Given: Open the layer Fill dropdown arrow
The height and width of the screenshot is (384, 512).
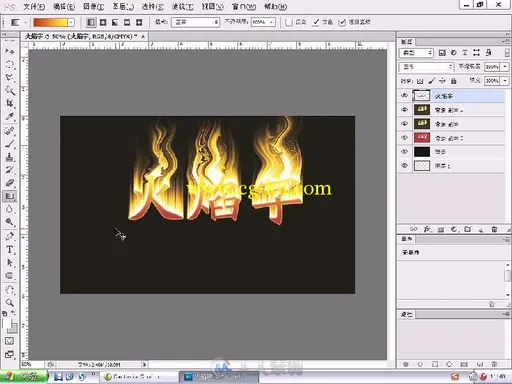Looking at the screenshot, I should (505, 81).
